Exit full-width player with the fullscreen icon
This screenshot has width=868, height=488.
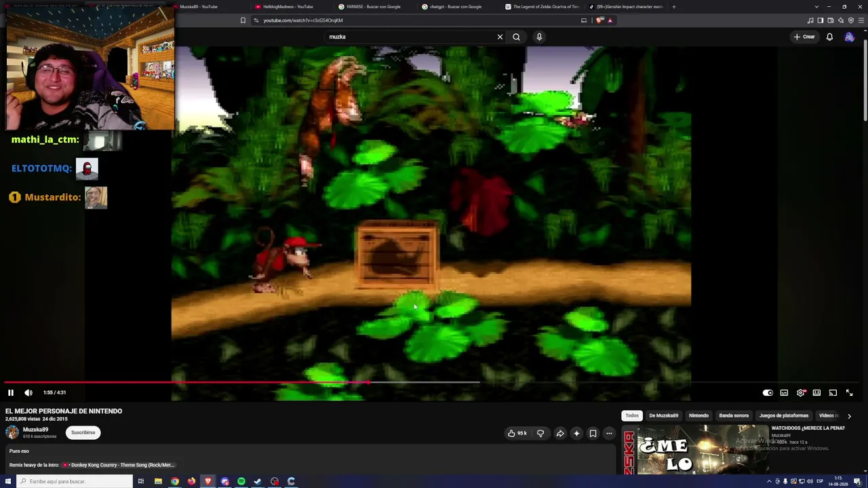click(849, 392)
